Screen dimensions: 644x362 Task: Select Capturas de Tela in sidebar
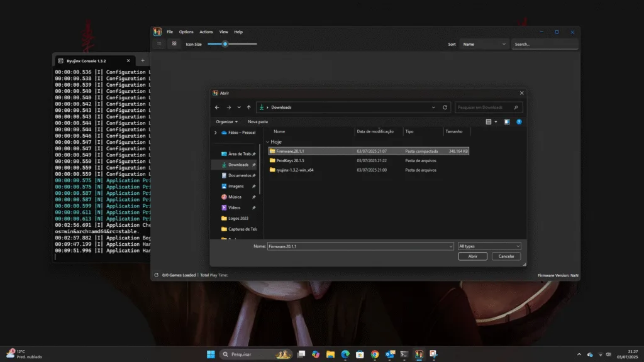click(238, 229)
